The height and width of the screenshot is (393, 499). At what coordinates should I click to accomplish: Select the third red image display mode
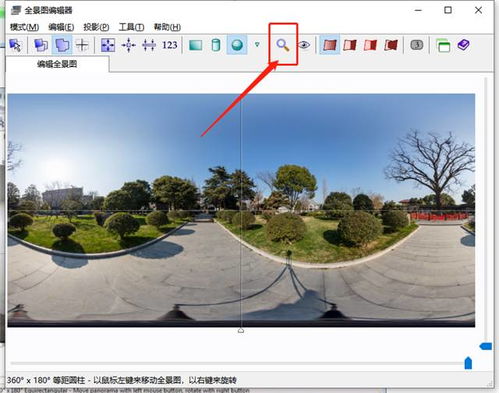tap(370, 45)
